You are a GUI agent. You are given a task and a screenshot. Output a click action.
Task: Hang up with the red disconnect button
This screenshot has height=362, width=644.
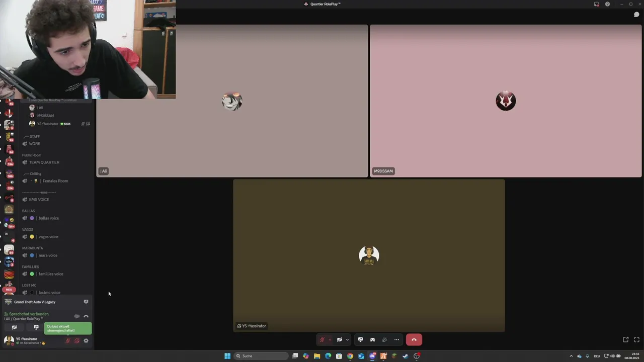pyautogui.click(x=414, y=340)
